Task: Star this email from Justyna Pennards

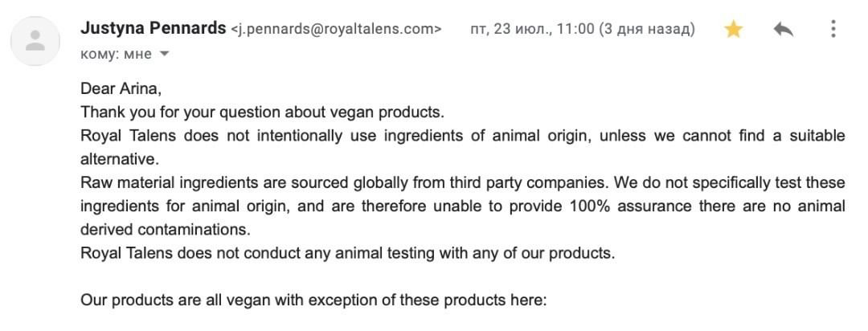Action: (733, 30)
